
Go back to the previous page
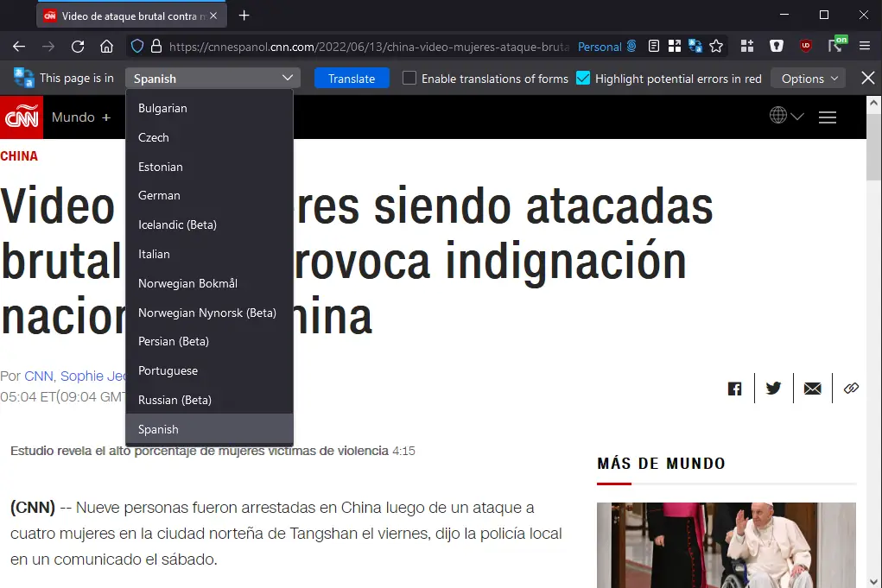coord(19,47)
